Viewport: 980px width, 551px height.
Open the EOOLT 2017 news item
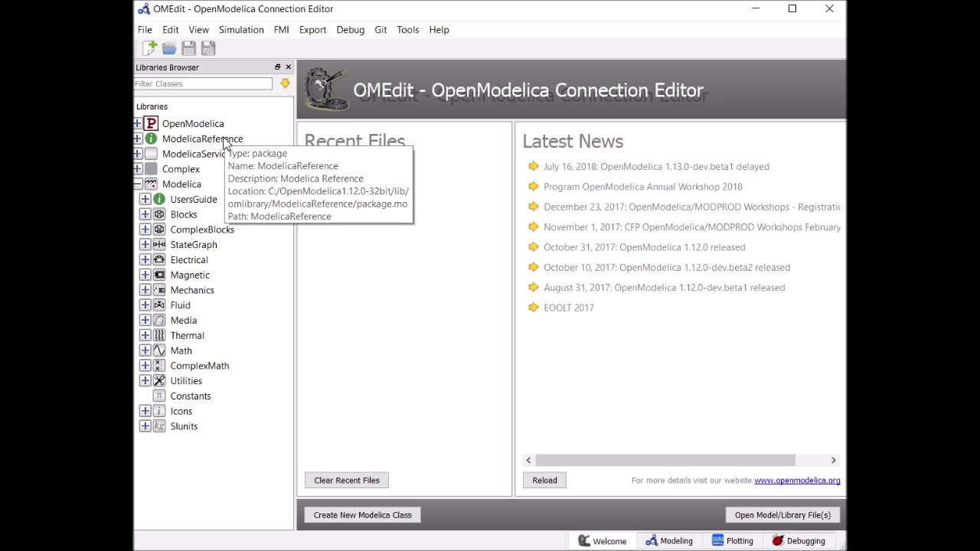(569, 308)
